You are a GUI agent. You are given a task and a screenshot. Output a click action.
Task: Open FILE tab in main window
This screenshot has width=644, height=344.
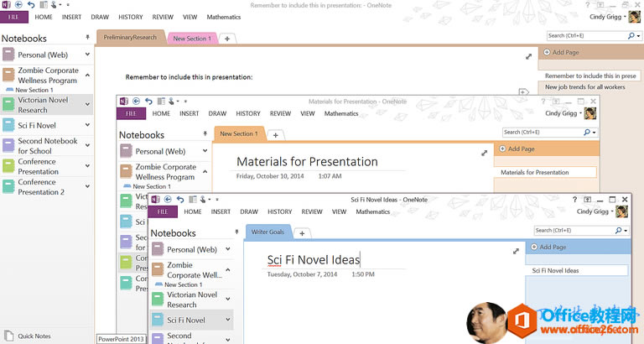tap(14, 17)
